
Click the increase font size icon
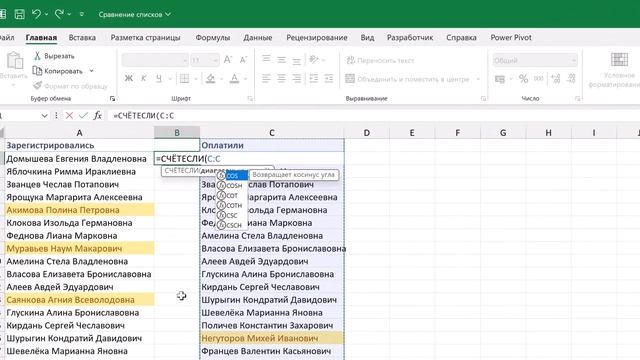pyautogui.click(x=228, y=60)
